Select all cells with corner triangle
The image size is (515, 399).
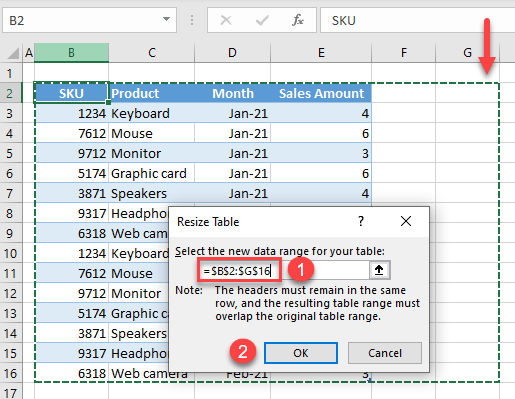pos(12,53)
